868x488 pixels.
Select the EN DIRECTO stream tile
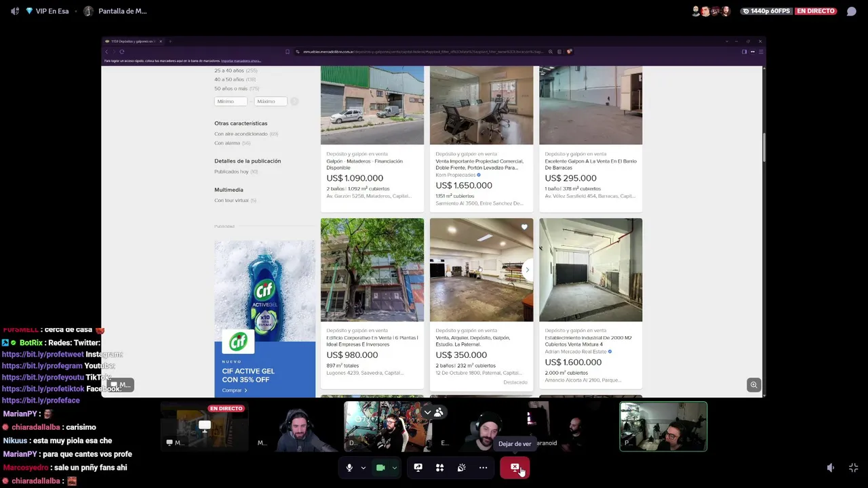204,427
